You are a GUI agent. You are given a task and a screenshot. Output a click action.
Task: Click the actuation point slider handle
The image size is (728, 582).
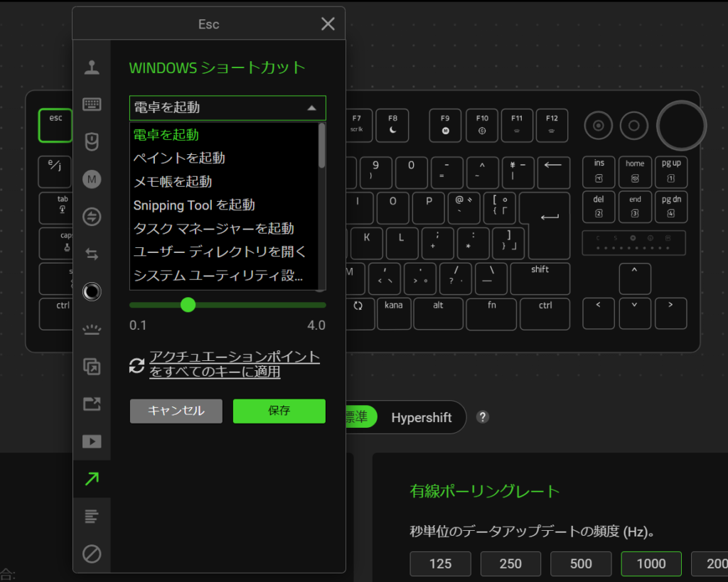188,305
